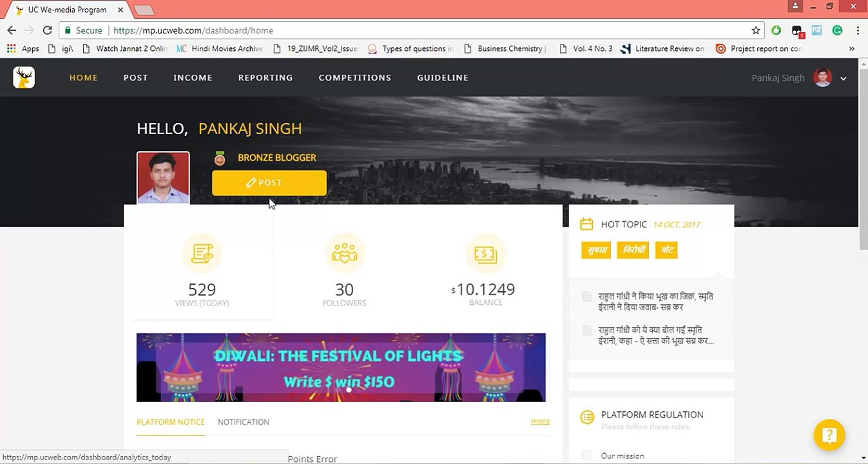Open the INCOME menu item
The height and width of the screenshot is (464, 868).
click(x=193, y=78)
